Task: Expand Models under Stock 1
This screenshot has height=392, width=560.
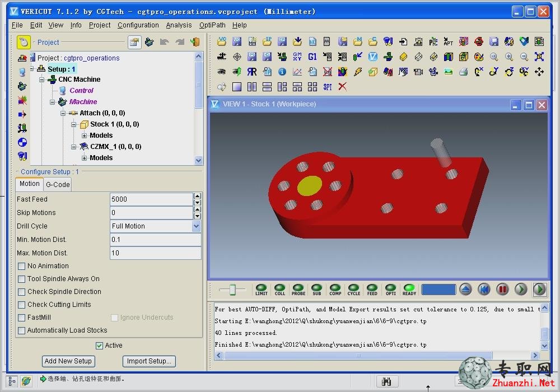Action: tap(85, 136)
